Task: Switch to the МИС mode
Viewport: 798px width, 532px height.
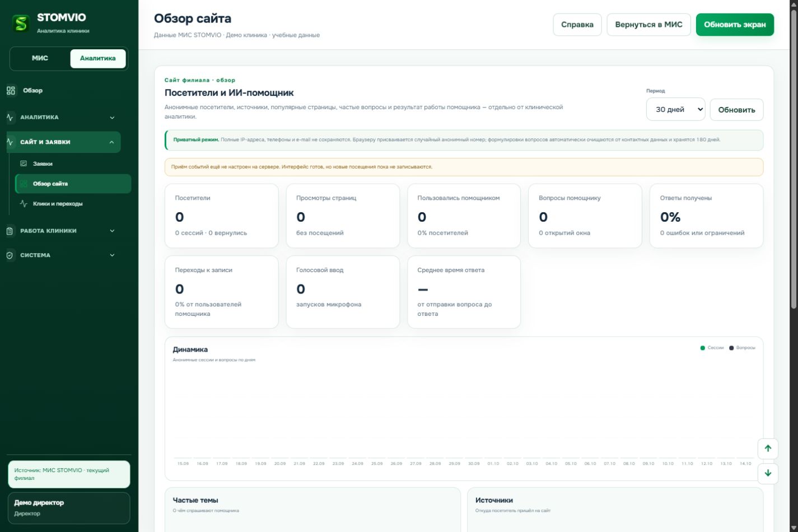Action: 40,58
